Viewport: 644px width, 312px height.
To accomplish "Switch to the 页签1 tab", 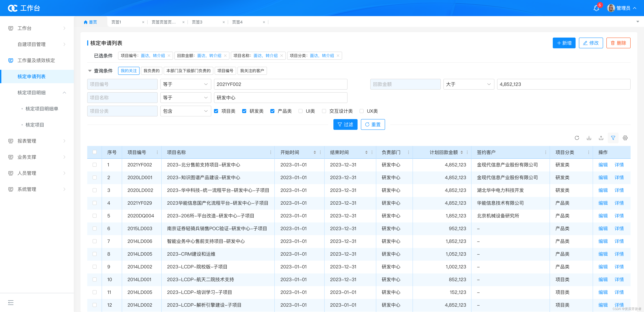I will [x=116, y=22].
